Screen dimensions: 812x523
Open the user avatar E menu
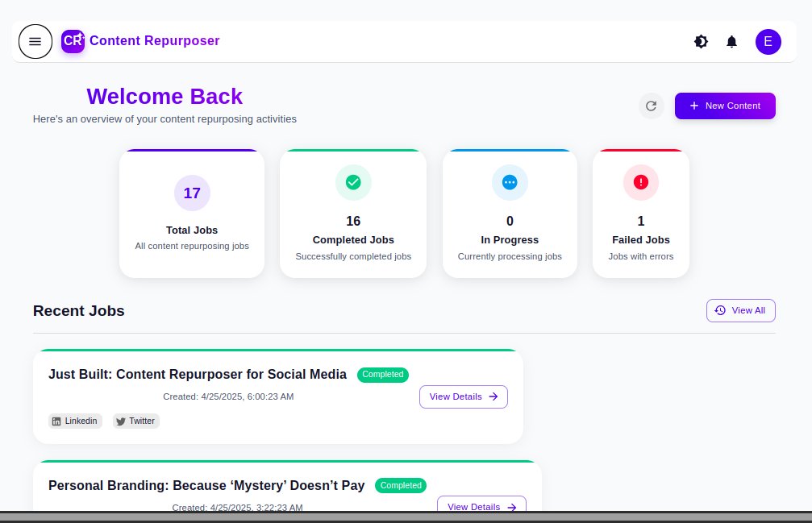pyautogui.click(x=768, y=41)
